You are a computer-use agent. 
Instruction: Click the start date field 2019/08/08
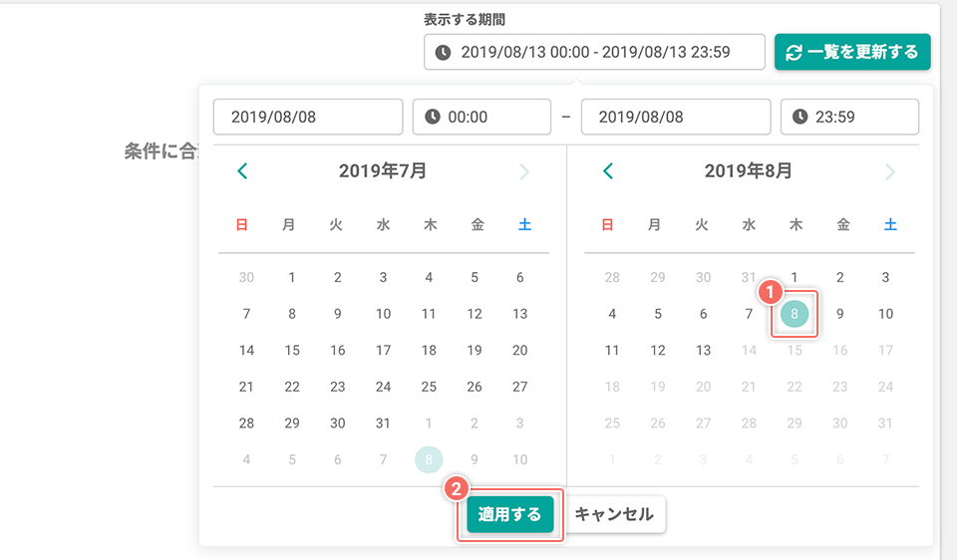coord(308,117)
